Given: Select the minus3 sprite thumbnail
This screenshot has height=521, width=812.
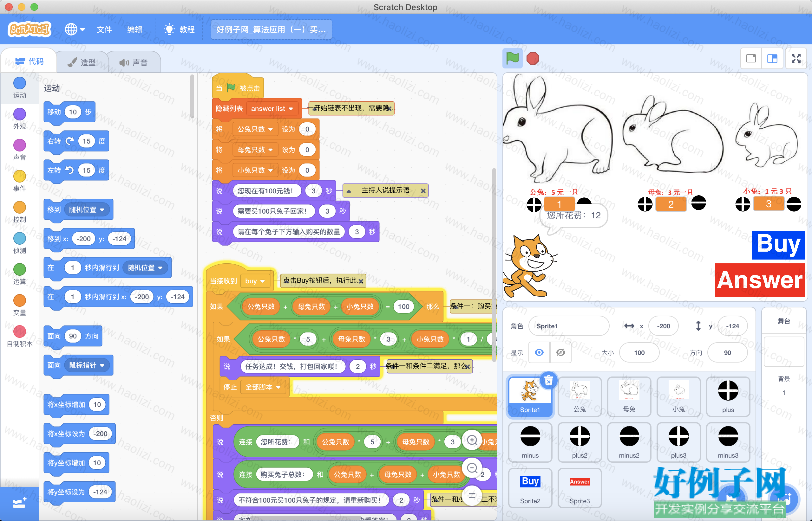Looking at the screenshot, I should coord(728,442).
